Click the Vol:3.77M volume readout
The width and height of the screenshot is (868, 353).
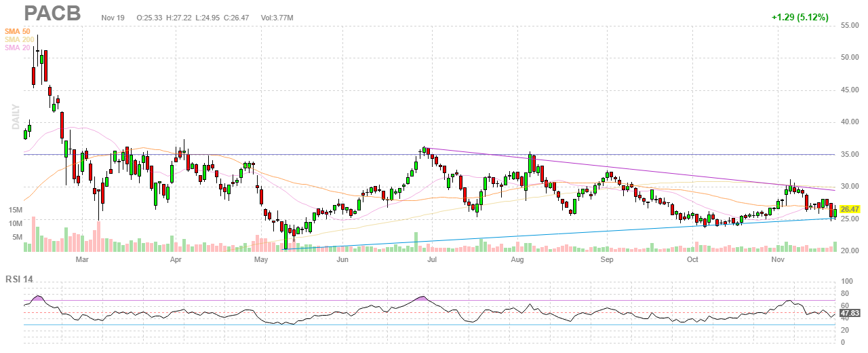pos(277,17)
